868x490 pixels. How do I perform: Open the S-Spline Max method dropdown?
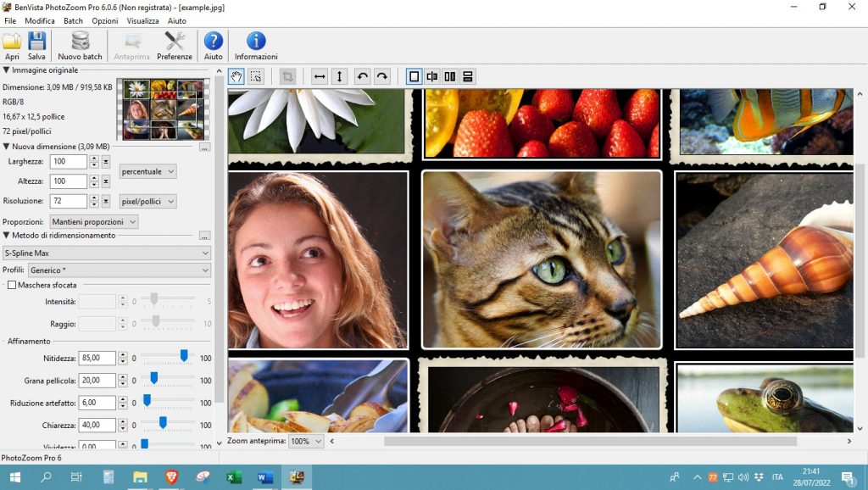click(106, 253)
